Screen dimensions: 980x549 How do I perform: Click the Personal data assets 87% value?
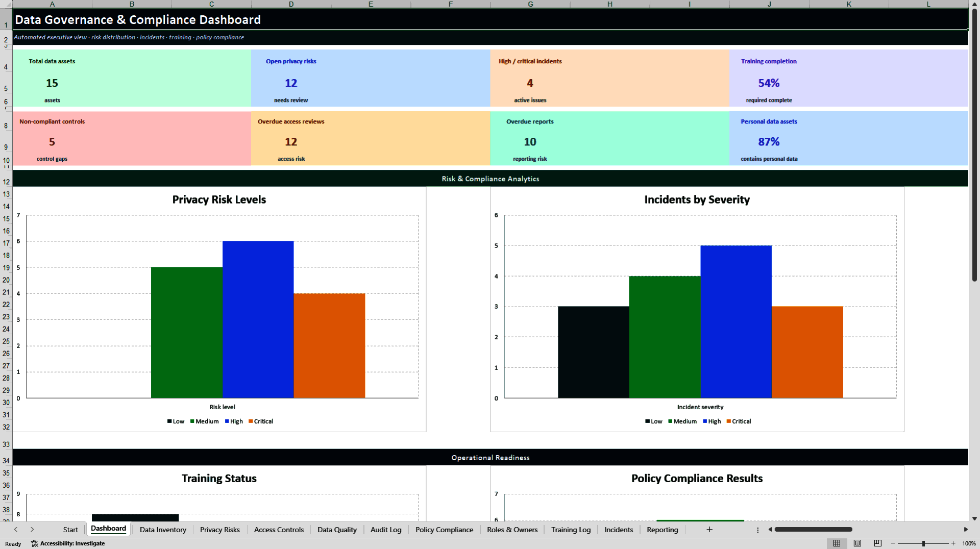[769, 142]
